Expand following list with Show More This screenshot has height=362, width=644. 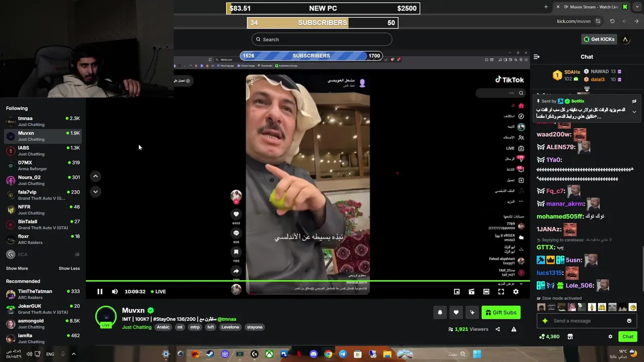coord(17,268)
